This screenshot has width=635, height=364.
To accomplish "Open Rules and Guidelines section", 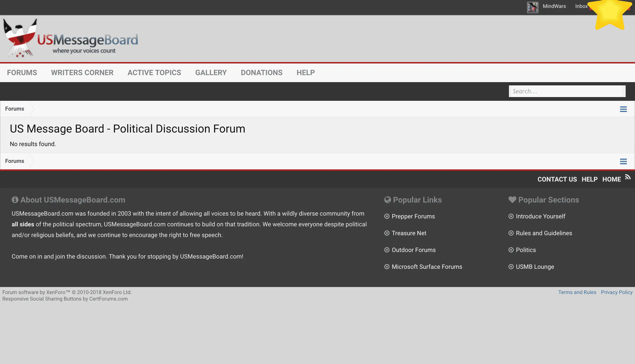I will (x=544, y=233).
